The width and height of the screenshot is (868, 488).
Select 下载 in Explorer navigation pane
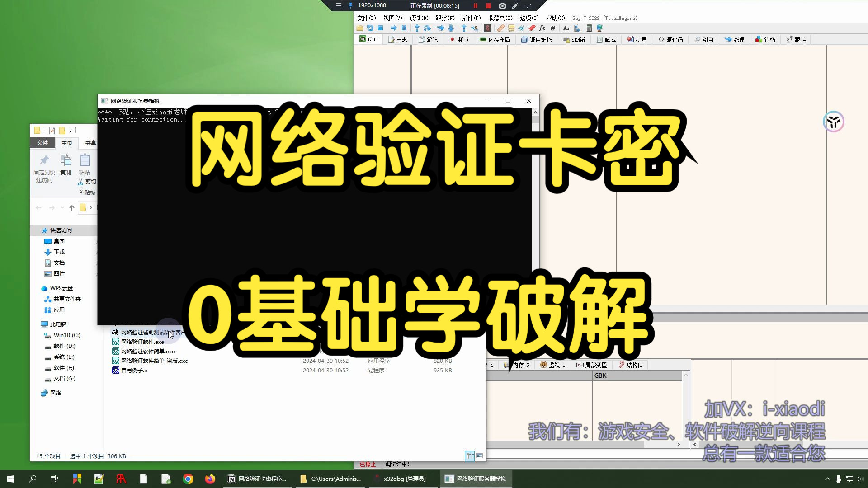pyautogui.click(x=59, y=252)
